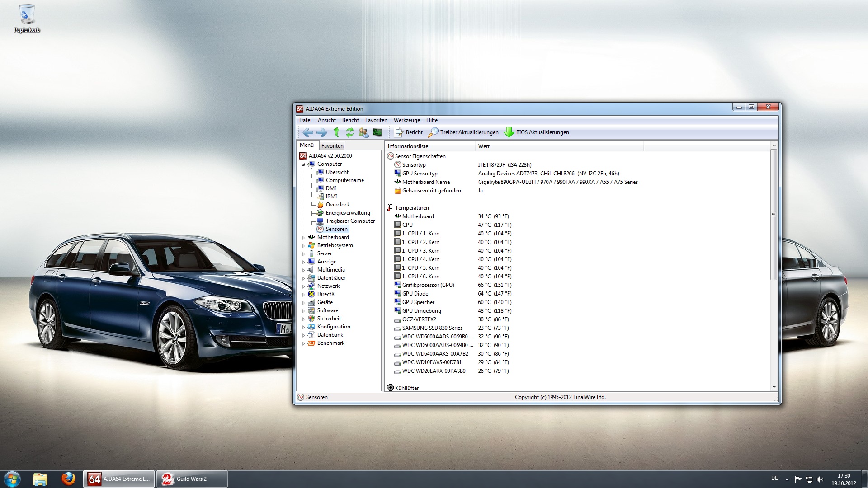Click the Manage users toolbar icon
Image resolution: width=868 pixels, height=488 pixels.
click(x=363, y=132)
